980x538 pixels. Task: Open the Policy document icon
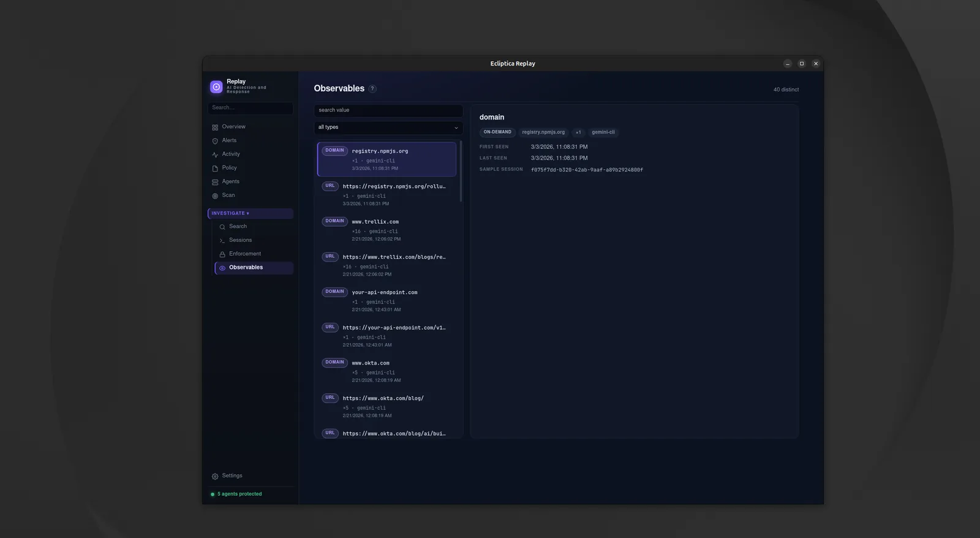(215, 169)
